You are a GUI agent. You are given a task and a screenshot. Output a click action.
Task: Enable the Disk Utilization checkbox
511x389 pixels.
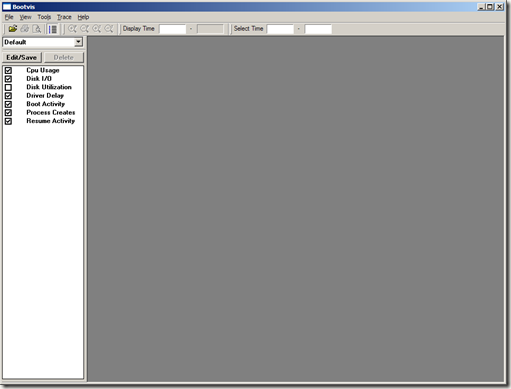[x=8, y=87]
